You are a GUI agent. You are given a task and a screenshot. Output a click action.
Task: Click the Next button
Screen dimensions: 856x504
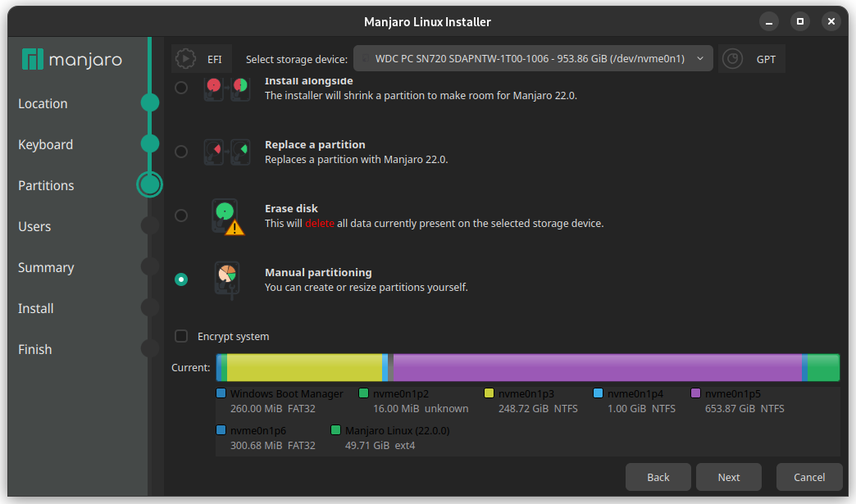729,477
